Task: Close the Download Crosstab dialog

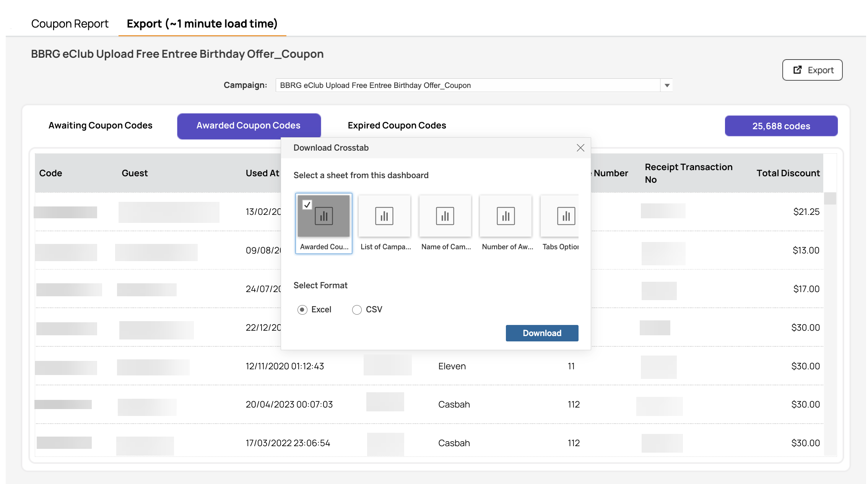Action: click(x=580, y=148)
